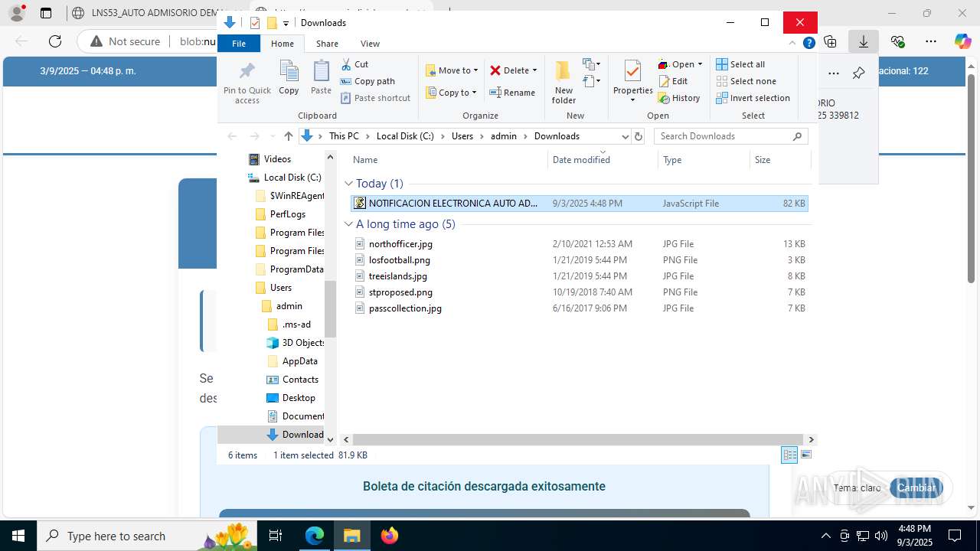Screen dimensions: 980x551
Task: Open Firefox from the taskbar
Action: (390, 536)
